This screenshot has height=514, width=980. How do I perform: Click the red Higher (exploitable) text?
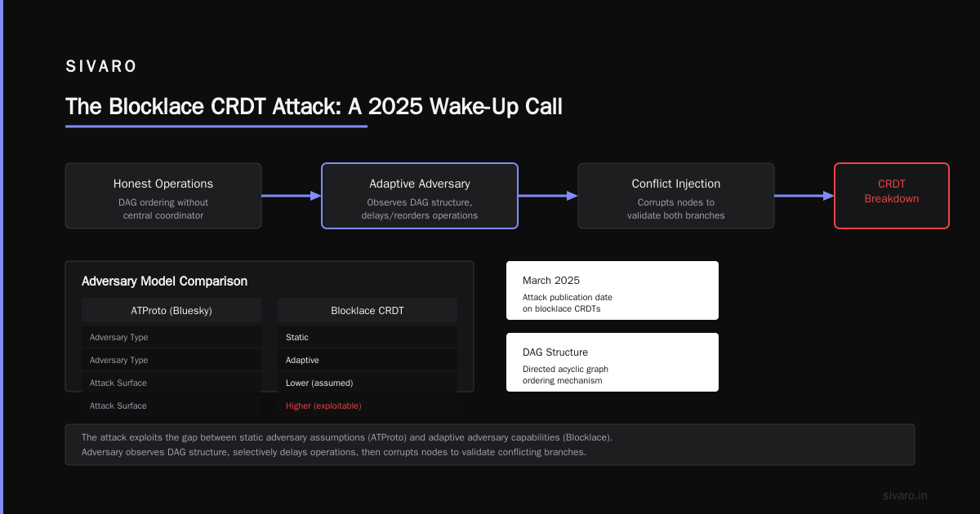(x=323, y=405)
